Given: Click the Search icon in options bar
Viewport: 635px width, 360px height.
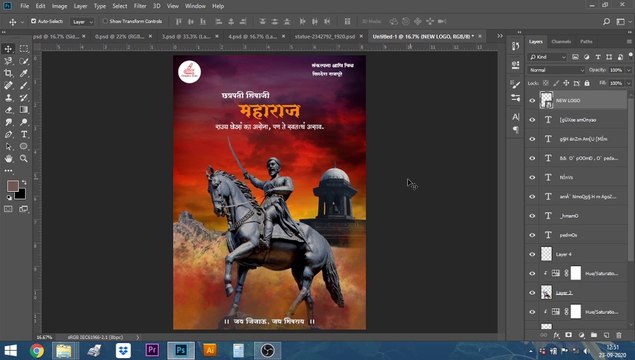Looking at the screenshot, I should [606, 21].
